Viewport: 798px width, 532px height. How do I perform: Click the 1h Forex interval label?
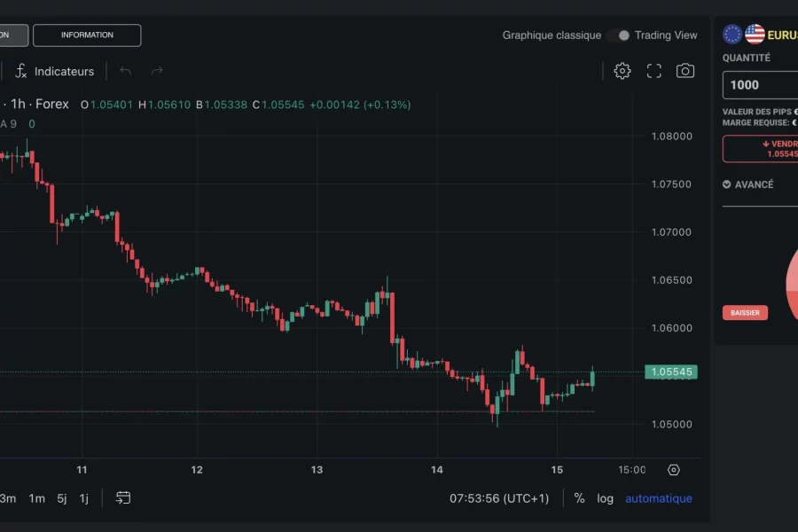40,104
